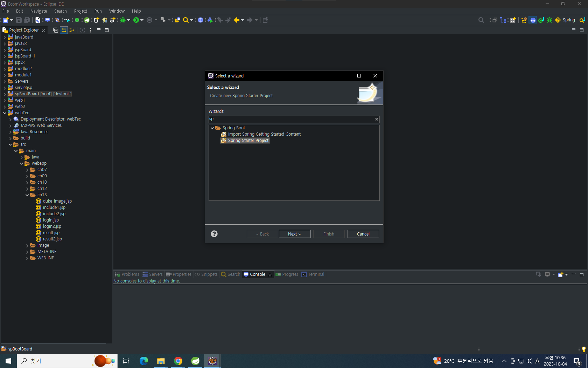This screenshot has height=368, width=588.
Task: Click the green Spring leaf toolbar icon
Action: click(x=87, y=20)
